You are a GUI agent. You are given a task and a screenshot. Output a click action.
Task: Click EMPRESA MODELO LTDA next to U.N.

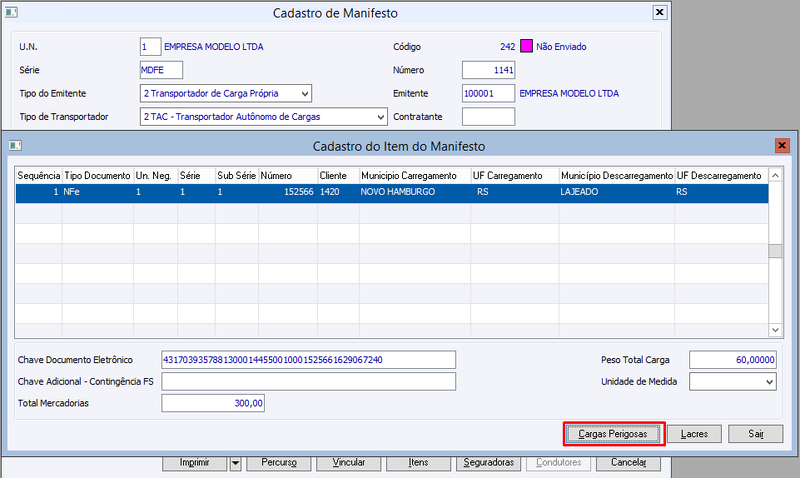214,46
